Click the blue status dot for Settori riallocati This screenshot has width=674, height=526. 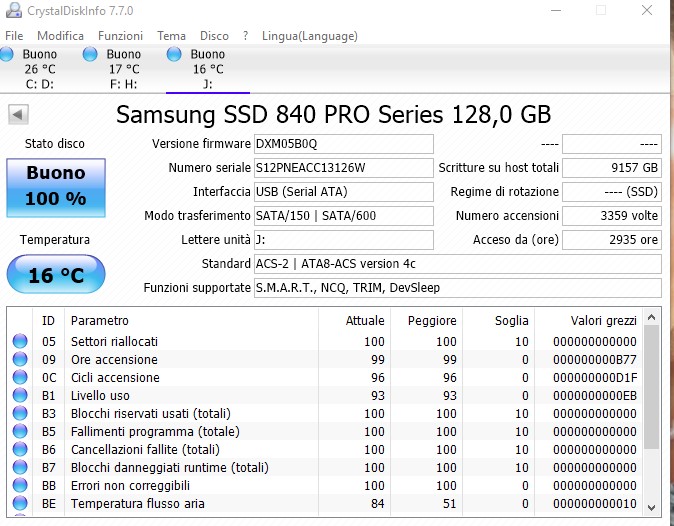[20, 341]
